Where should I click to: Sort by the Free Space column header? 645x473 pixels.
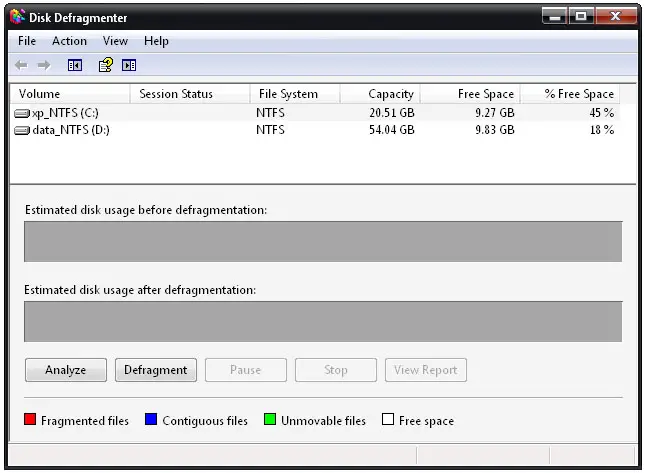pyautogui.click(x=470, y=94)
